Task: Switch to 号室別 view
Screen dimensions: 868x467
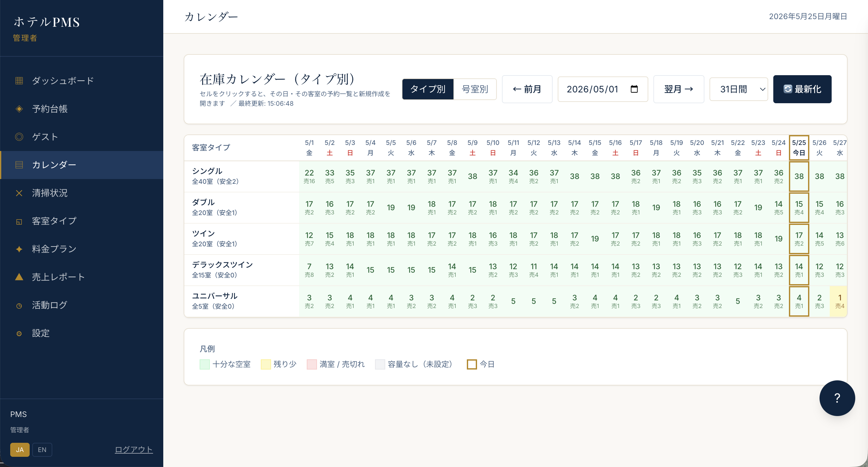Action: (x=475, y=89)
